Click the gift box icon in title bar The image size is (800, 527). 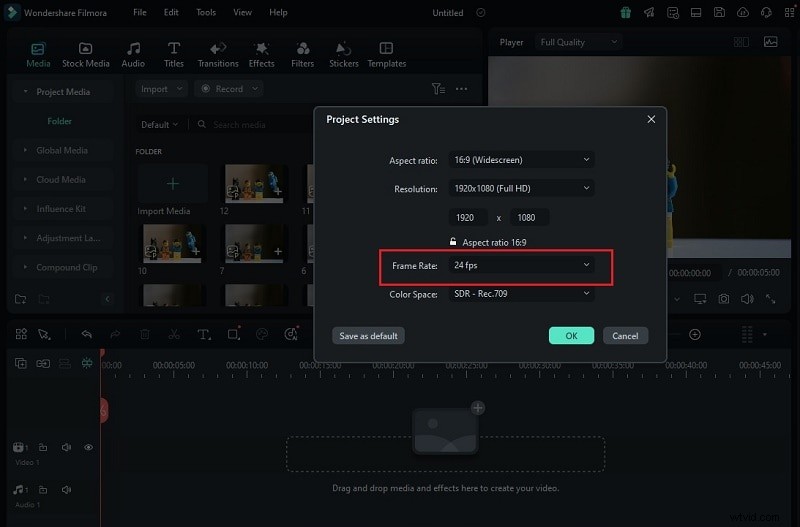point(625,13)
